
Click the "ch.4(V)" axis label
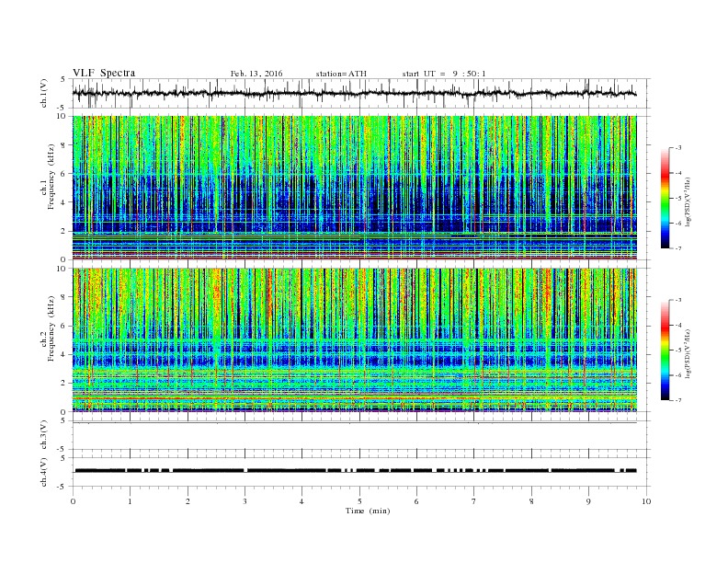click(x=44, y=472)
